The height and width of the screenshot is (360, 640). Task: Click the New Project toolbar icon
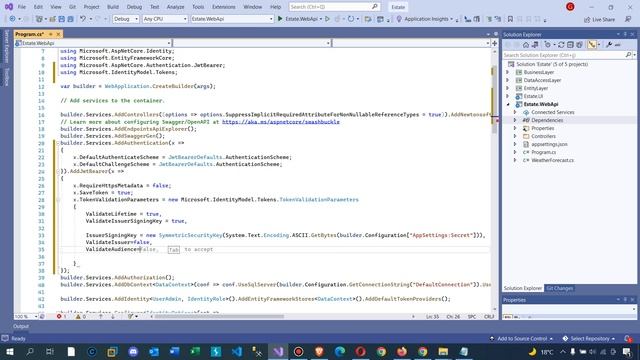coord(39,19)
